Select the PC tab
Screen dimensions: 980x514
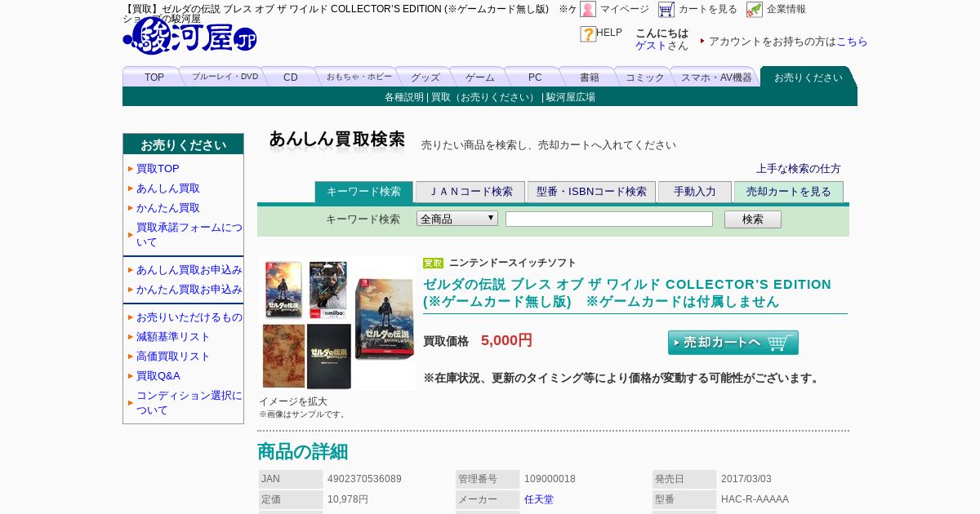tap(535, 77)
